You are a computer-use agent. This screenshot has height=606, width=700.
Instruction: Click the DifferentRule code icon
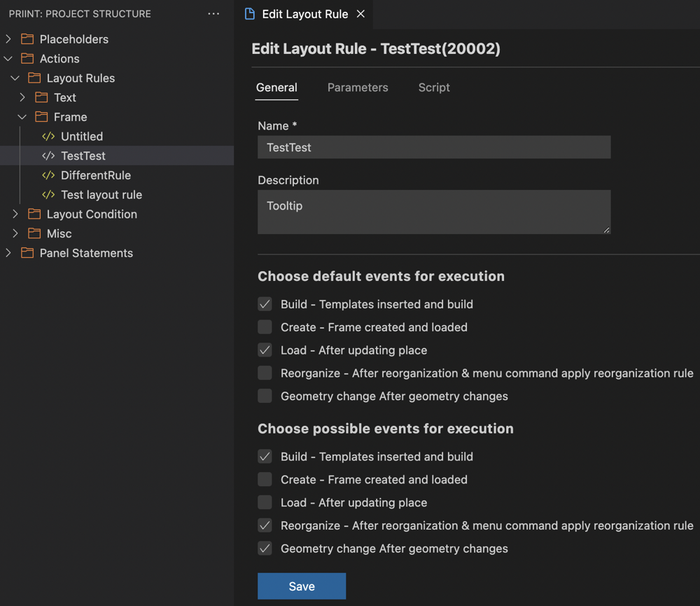48,175
